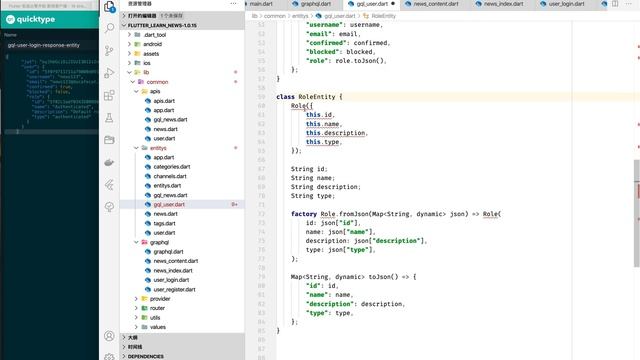Viewport: 640px width, 360px height.
Task: Click the RoleEntity class name in code
Action: (x=317, y=97)
